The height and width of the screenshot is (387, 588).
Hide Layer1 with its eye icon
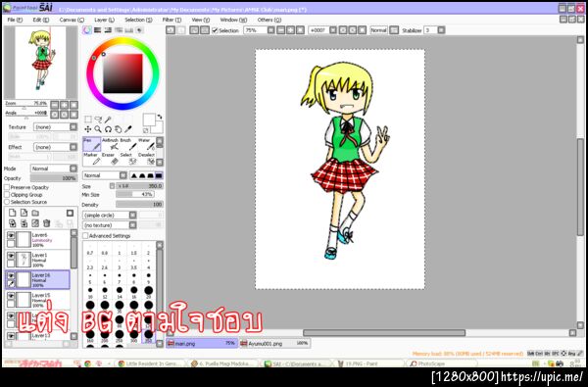(11, 256)
